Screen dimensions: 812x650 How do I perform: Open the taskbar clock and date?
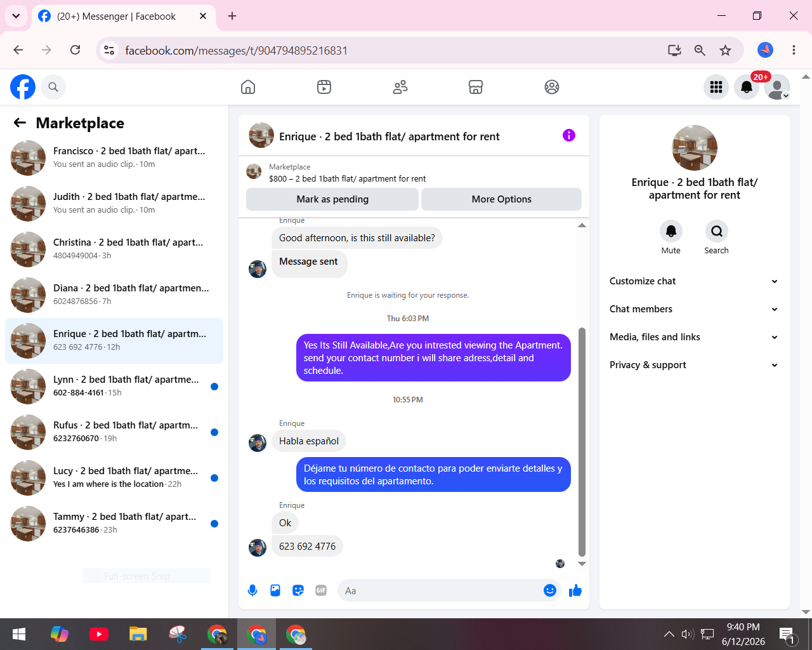pyautogui.click(x=743, y=634)
